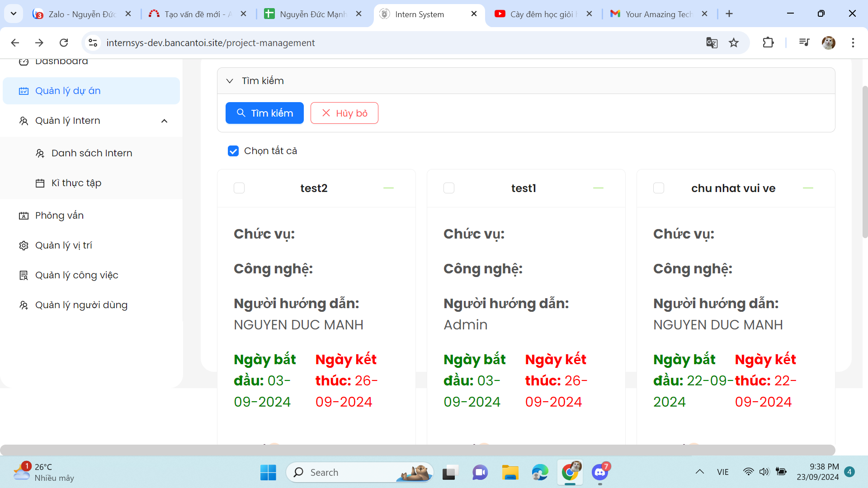Collapse the 'Quản lý Intern' submenu
This screenshot has height=488, width=868.
[x=165, y=121]
